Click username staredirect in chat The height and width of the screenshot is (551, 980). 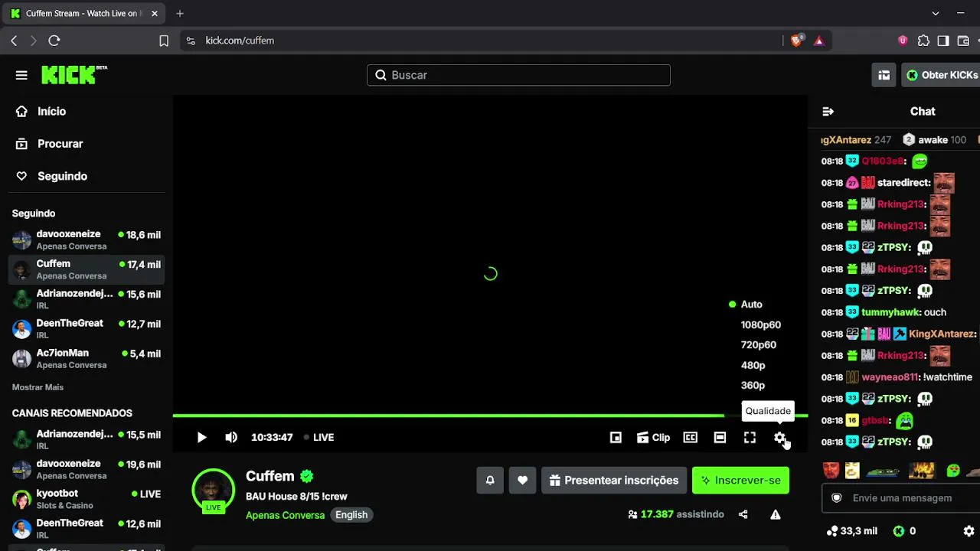tap(903, 183)
